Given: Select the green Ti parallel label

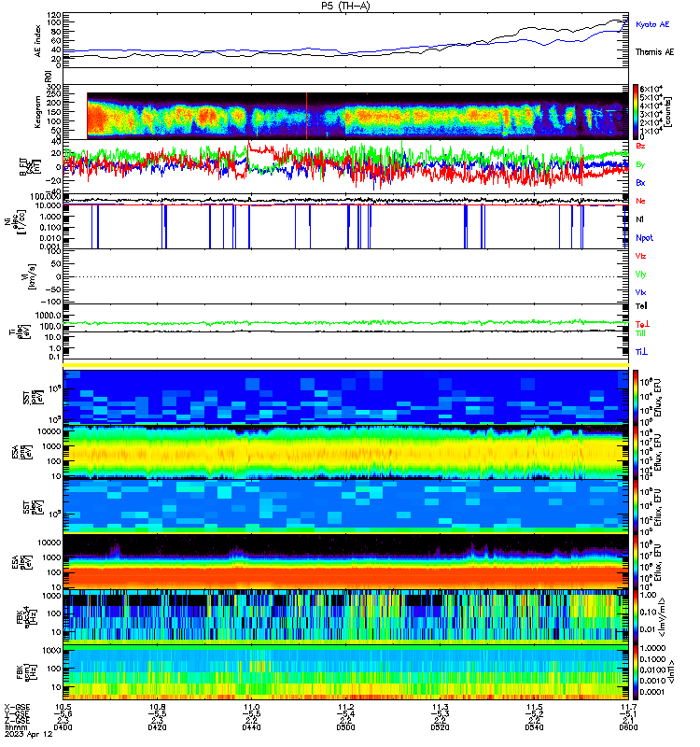Looking at the screenshot, I should (x=641, y=333).
